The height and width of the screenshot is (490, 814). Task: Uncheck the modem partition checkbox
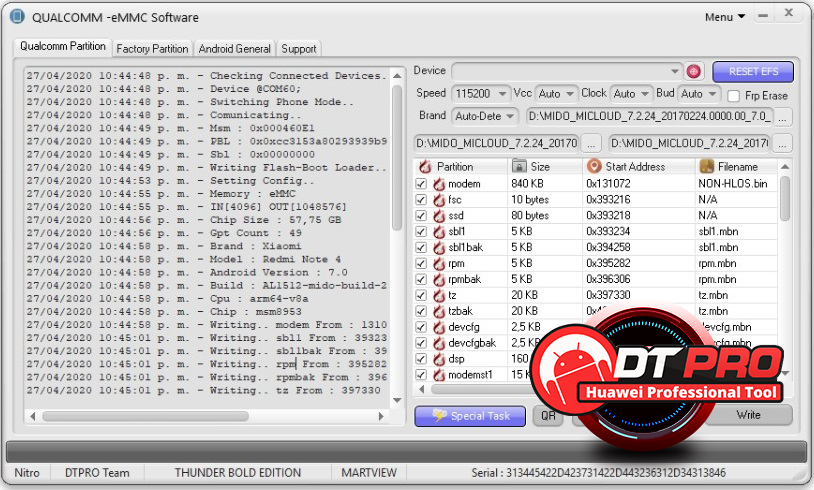[421, 184]
